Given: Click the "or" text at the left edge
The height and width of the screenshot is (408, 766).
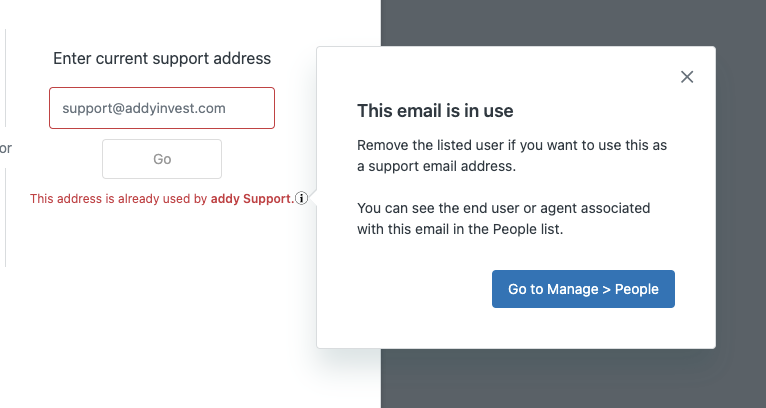Looking at the screenshot, I should [x=6, y=149].
